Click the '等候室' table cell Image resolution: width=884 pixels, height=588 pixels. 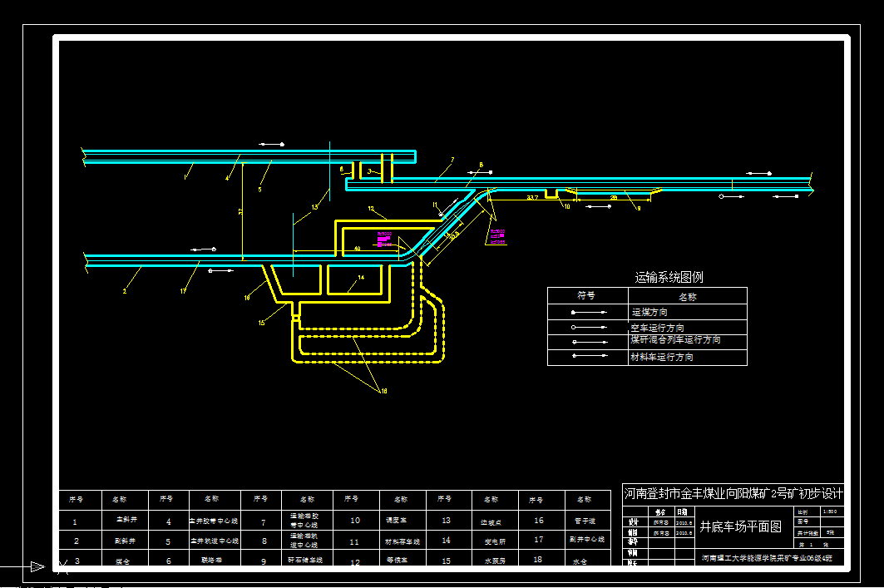(x=397, y=560)
